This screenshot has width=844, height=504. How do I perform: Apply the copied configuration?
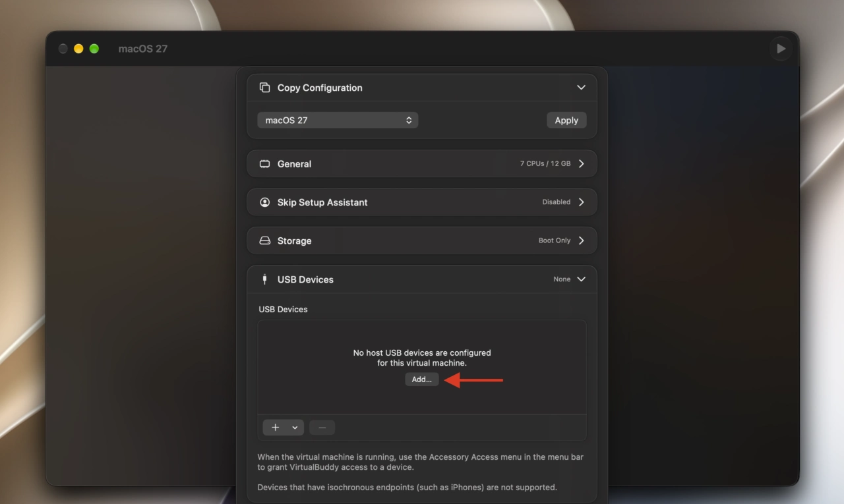566,120
